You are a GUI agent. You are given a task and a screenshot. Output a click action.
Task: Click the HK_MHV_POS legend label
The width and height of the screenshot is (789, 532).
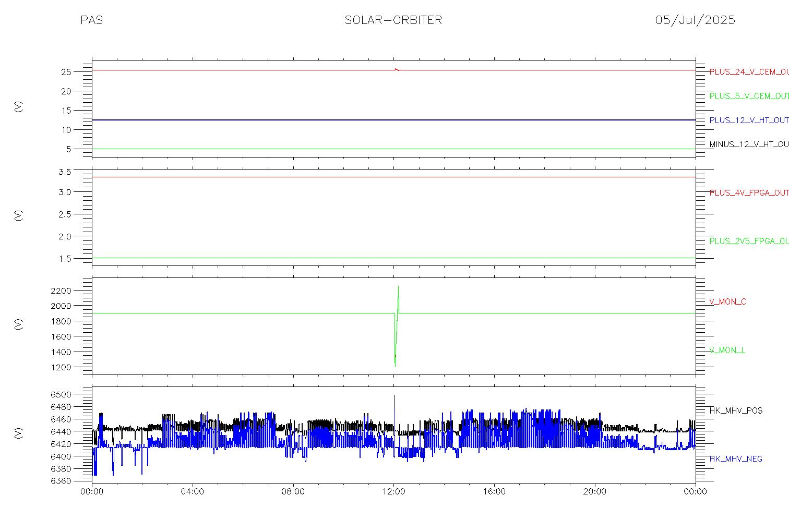pos(736,410)
